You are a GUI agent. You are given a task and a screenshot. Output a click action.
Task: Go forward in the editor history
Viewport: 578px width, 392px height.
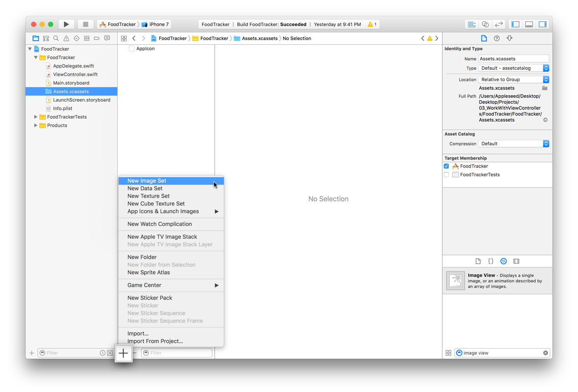144,38
